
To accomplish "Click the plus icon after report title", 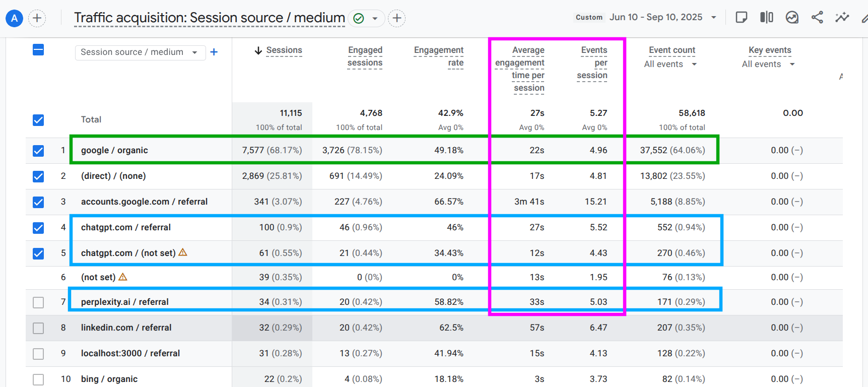I will pos(397,19).
